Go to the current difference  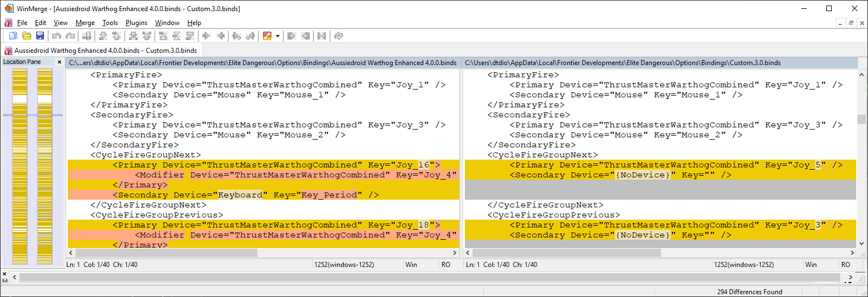click(x=177, y=36)
